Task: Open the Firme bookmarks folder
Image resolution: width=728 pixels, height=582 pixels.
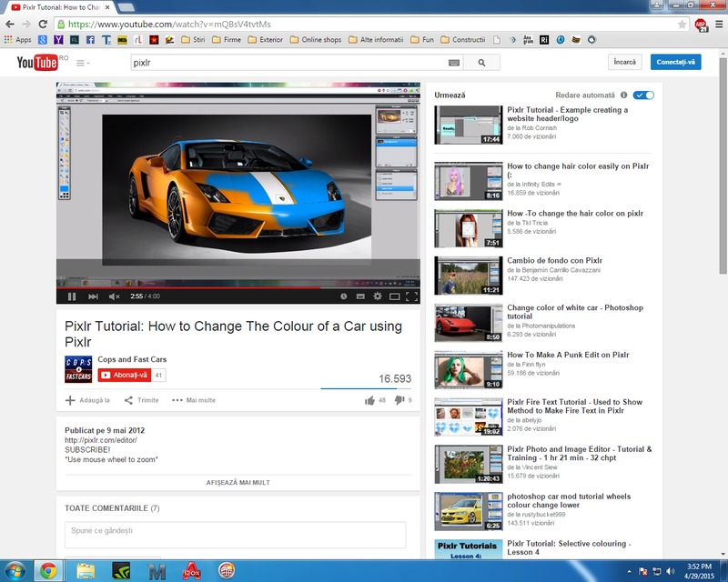Action: click(227, 40)
